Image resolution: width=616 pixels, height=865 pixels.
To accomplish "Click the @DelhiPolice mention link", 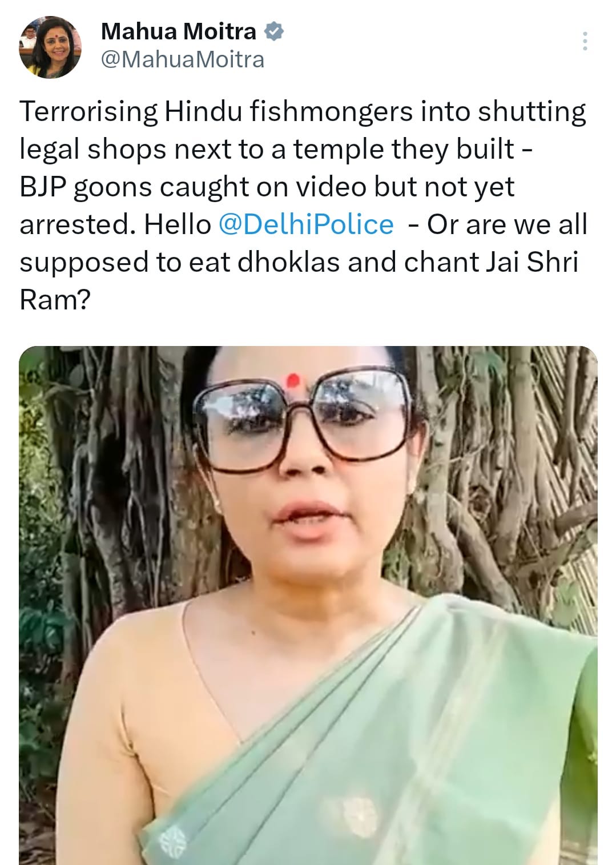I will tap(306, 224).
